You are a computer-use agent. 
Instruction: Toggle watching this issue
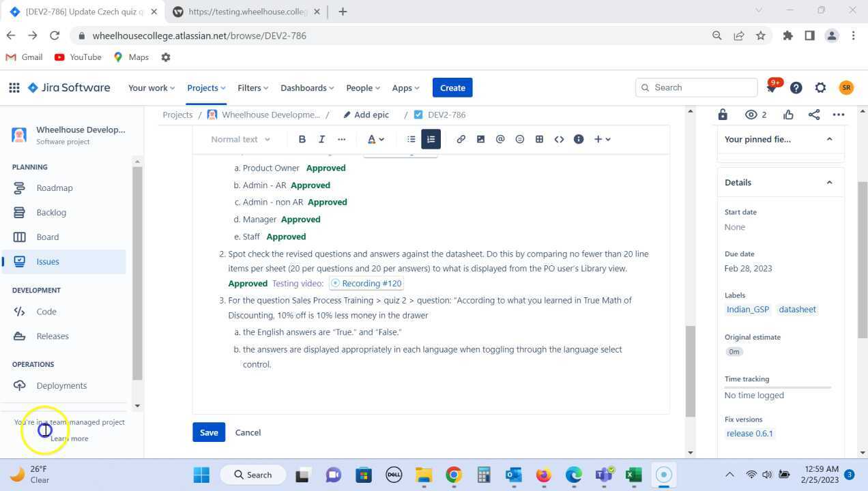click(755, 115)
